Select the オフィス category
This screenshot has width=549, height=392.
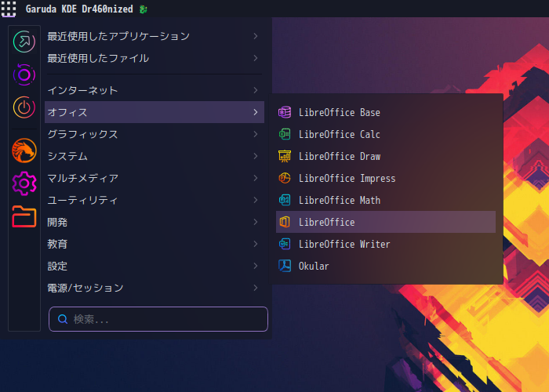click(x=155, y=112)
